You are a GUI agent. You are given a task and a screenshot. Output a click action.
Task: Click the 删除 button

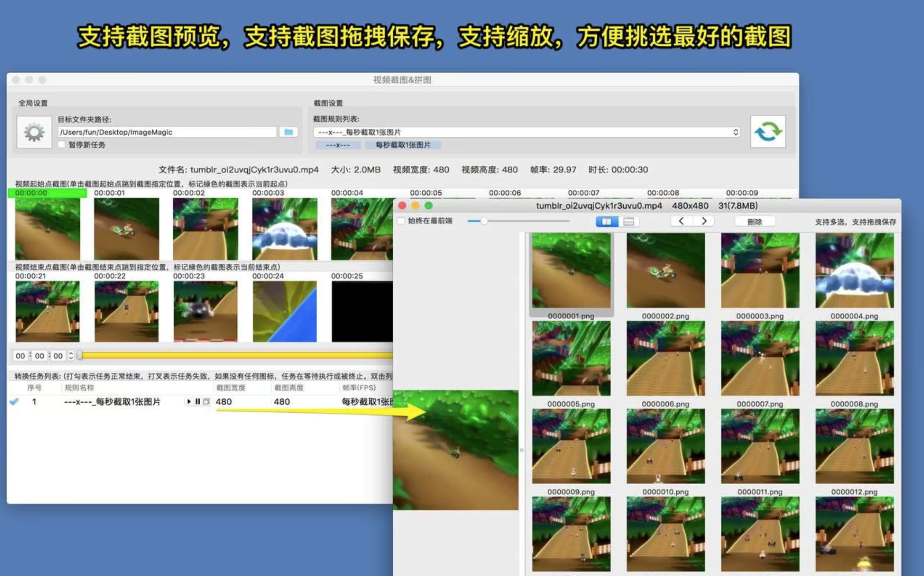[x=754, y=221]
